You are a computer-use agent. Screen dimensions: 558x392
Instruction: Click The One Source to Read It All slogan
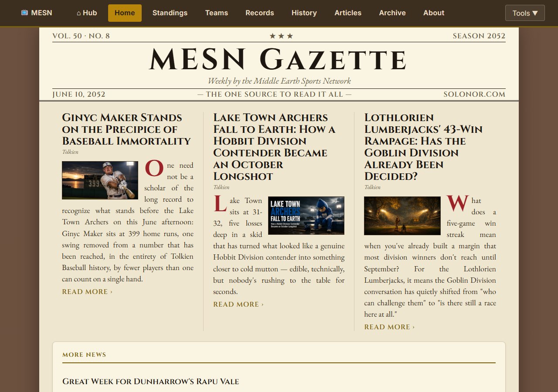tap(275, 95)
